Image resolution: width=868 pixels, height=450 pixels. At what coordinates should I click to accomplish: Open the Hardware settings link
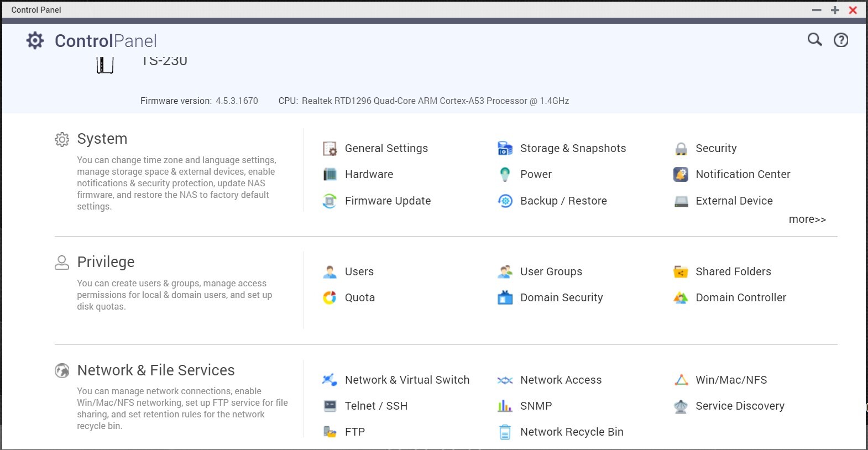pyautogui.click(x=369, y=174)
